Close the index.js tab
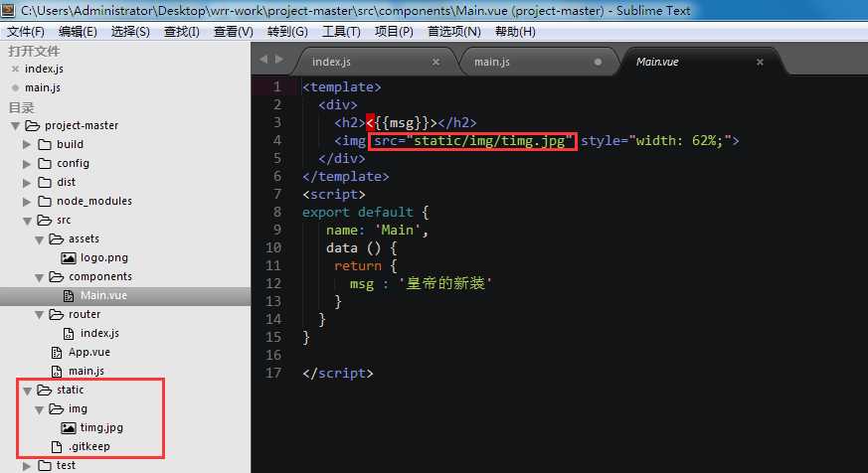The image size is (868, 473). coord(436,62)
